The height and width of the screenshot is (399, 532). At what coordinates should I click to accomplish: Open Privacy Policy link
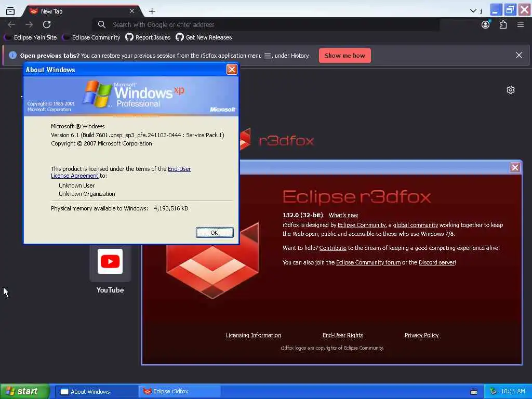(x=421, y=335)
